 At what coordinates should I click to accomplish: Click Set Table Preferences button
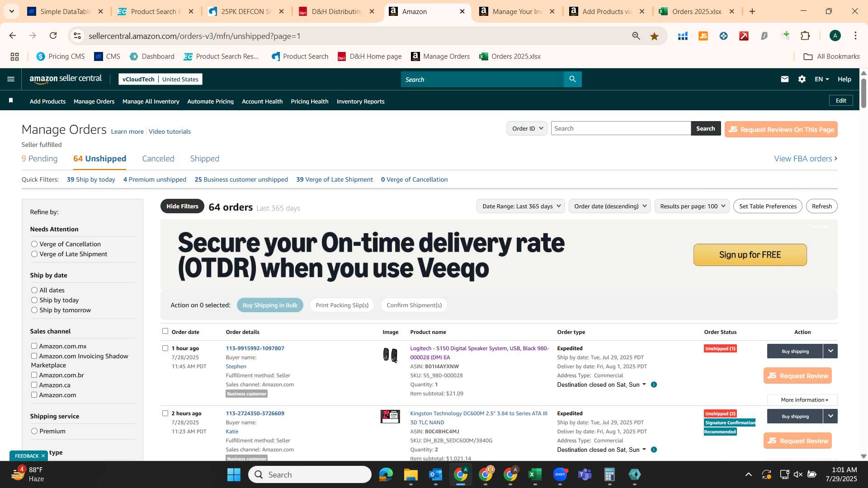[x=768, y=206]
